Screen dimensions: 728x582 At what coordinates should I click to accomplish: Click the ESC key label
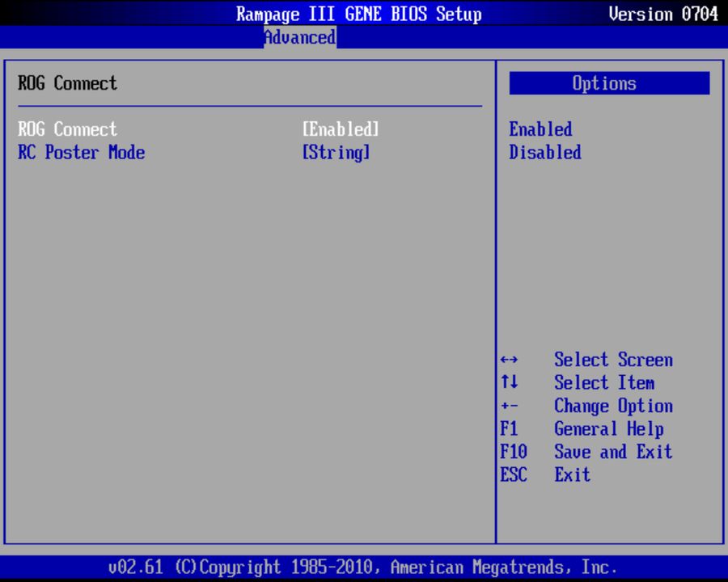[514, 474]
